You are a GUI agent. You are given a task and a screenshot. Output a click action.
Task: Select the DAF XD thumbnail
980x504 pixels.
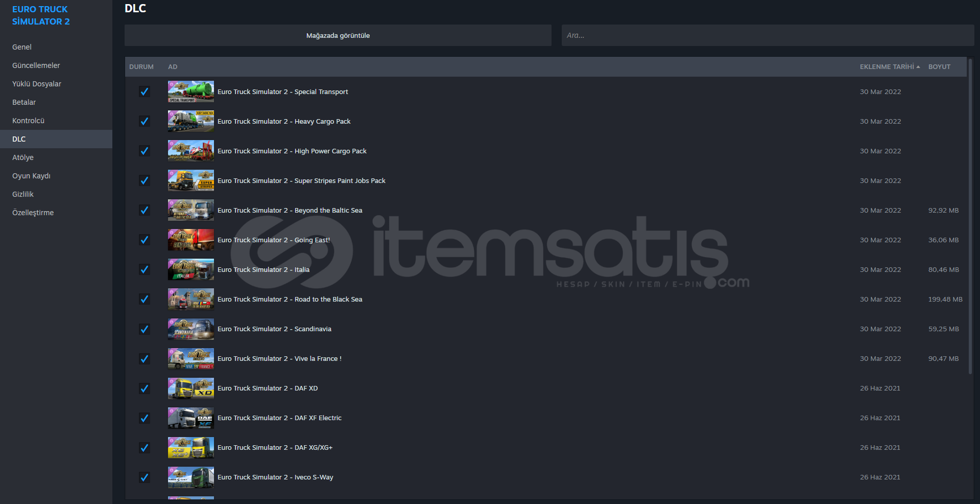point(191,388)
